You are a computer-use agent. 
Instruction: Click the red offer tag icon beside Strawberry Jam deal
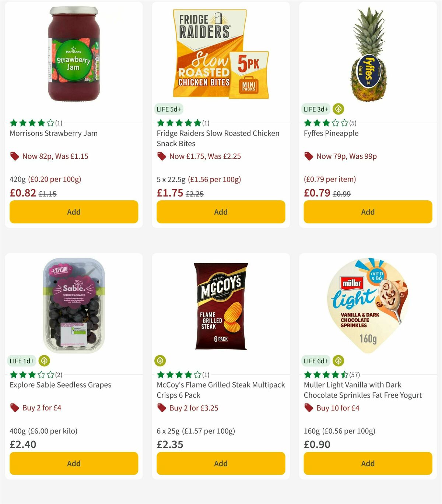[14, 156]
